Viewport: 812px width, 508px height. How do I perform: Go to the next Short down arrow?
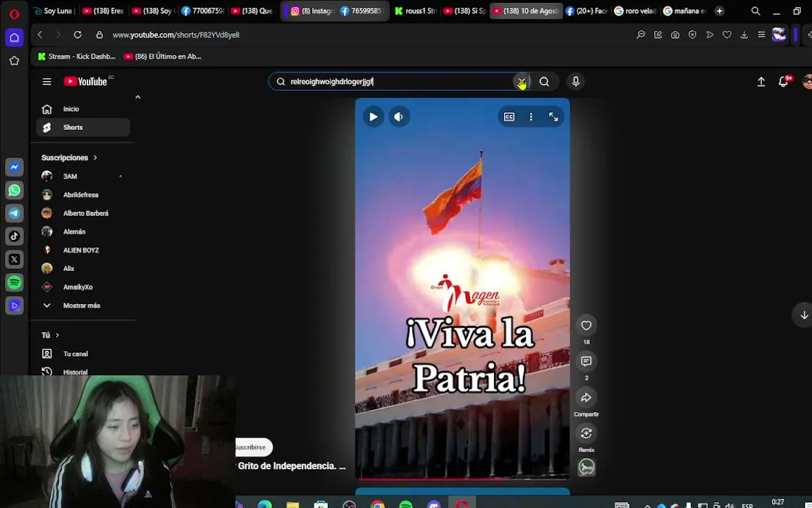coord(804,315)
